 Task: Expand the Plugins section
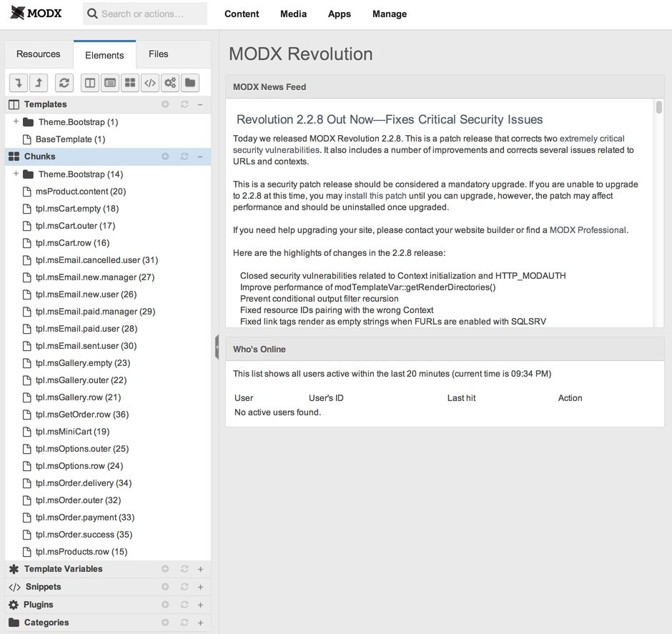point(200,605)
